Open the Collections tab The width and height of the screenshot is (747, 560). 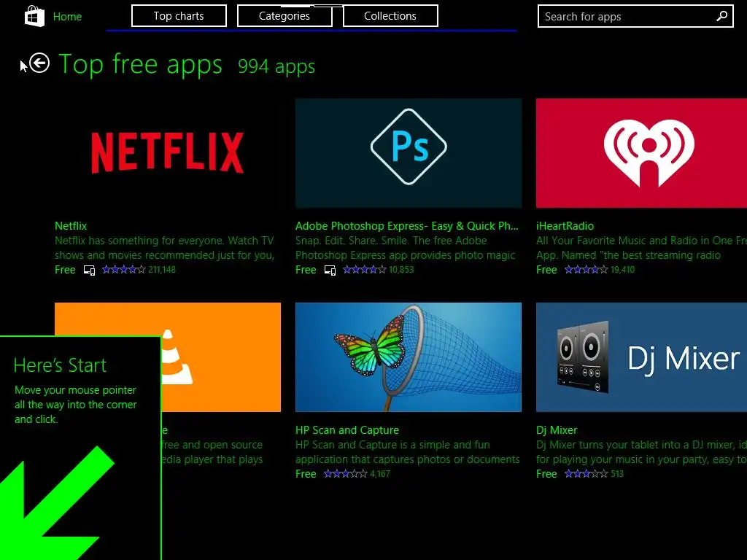(390, 16)
